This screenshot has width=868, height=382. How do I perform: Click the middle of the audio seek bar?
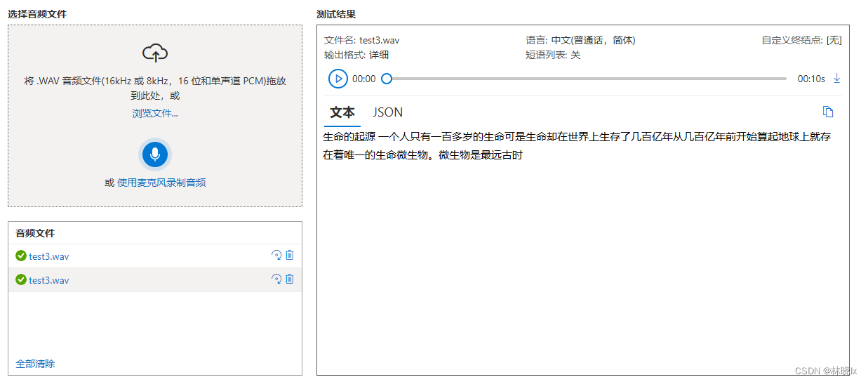pos(586,79)
